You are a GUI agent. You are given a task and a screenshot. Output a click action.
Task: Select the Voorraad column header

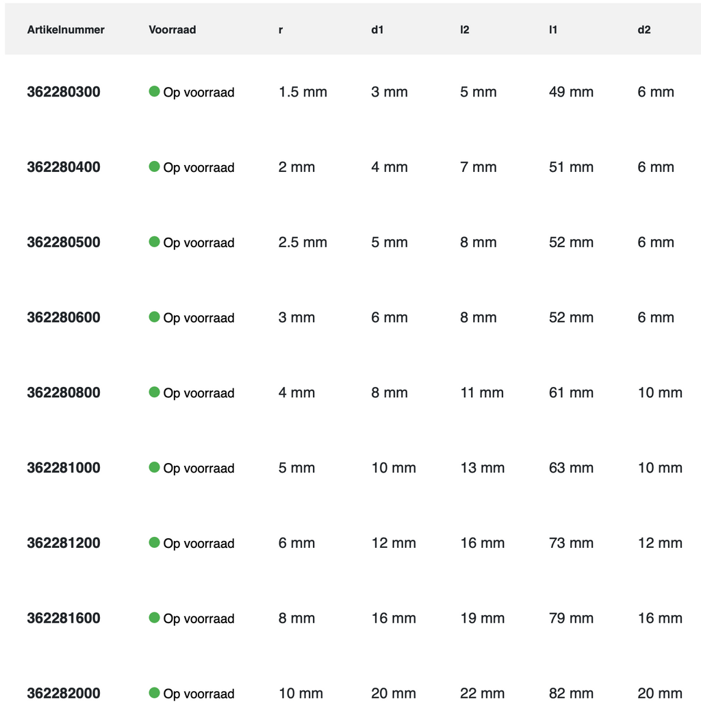coord(172,29)
